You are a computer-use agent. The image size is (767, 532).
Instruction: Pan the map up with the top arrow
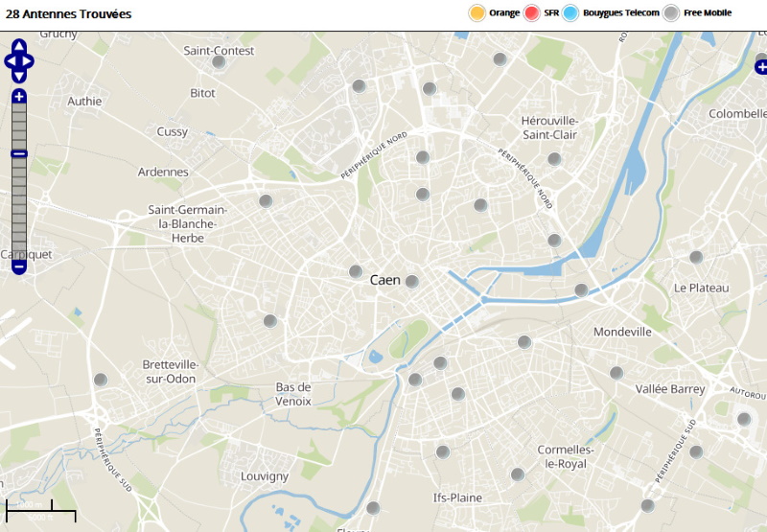19,46
